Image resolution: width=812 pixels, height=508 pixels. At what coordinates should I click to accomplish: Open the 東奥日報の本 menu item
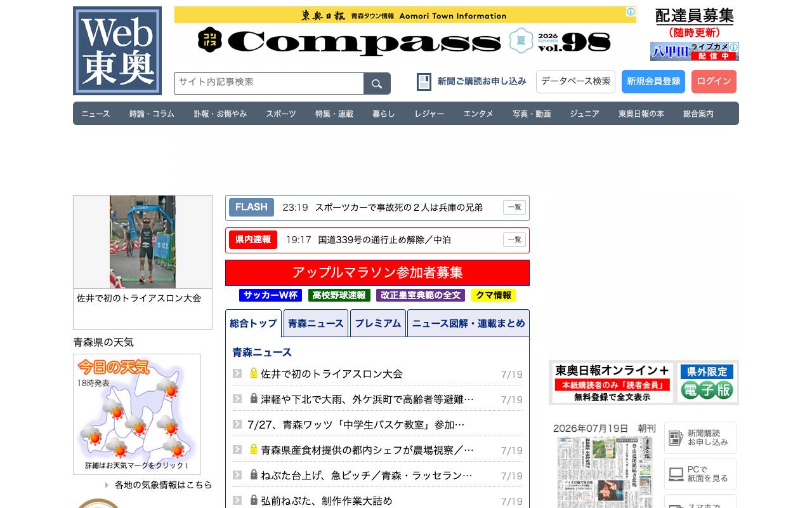click(x=641, y=114)
